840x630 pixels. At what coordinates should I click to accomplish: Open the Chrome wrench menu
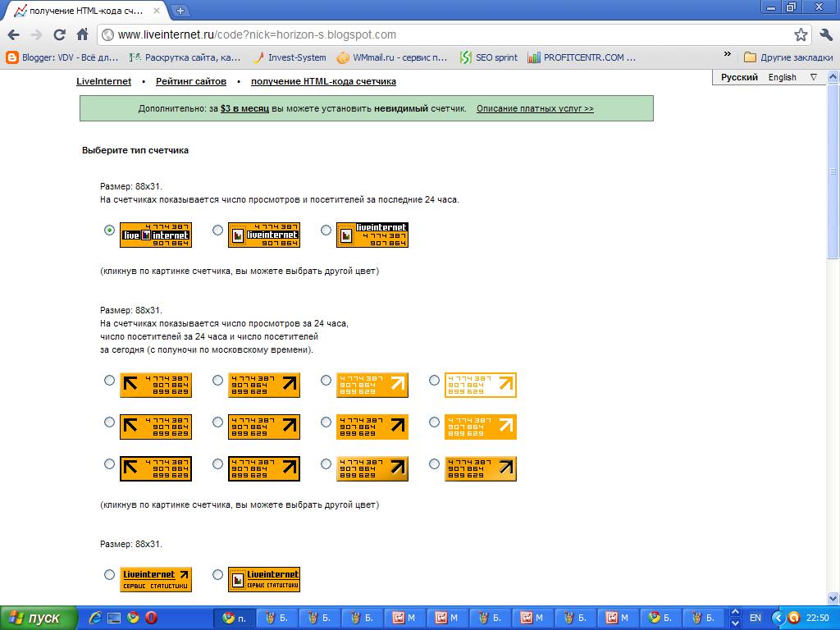[x=825, y=35]
